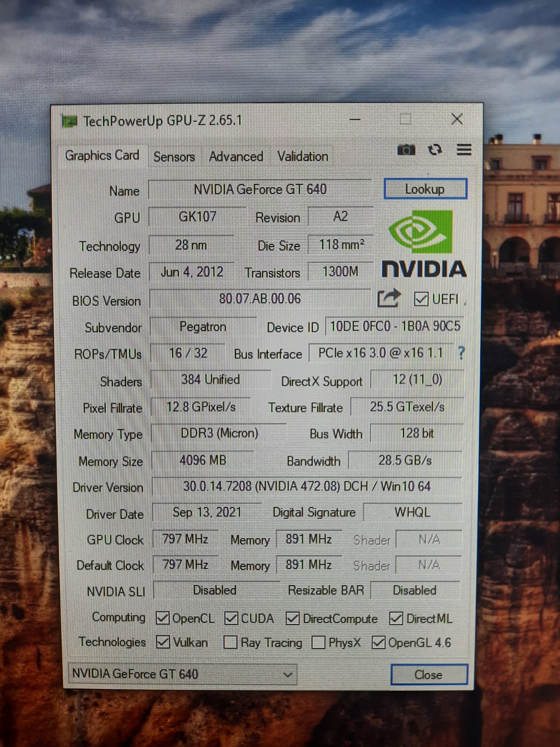Click the Memory Type field DDR3 (Micron)
The width and height of the screenshot is (560, 747).
[x=219, y=433]
